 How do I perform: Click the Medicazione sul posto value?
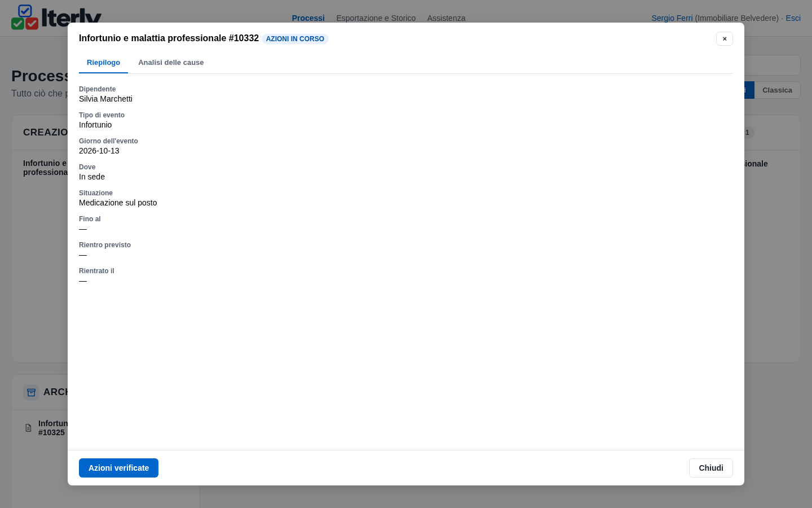tap(118, 203)
